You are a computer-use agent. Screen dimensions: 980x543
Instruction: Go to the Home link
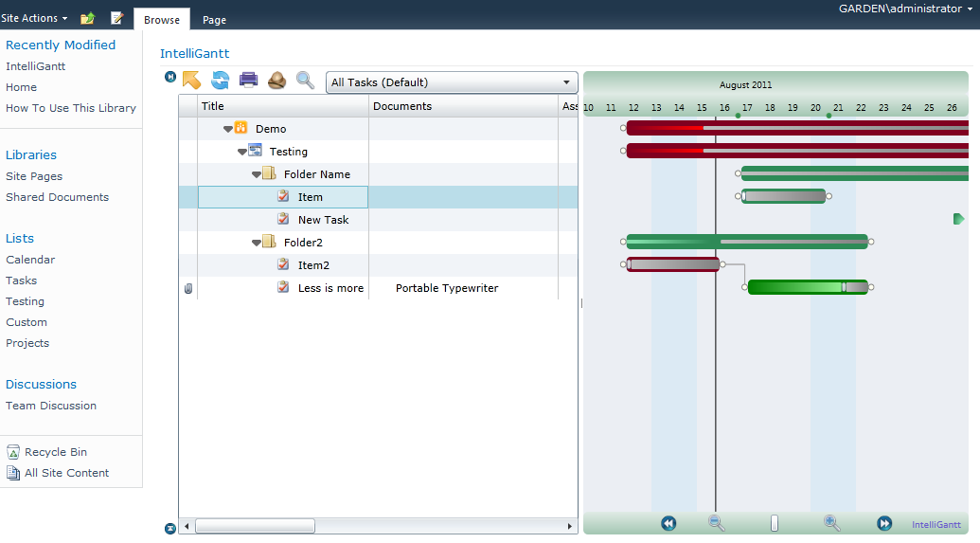(x=21, y=87)
